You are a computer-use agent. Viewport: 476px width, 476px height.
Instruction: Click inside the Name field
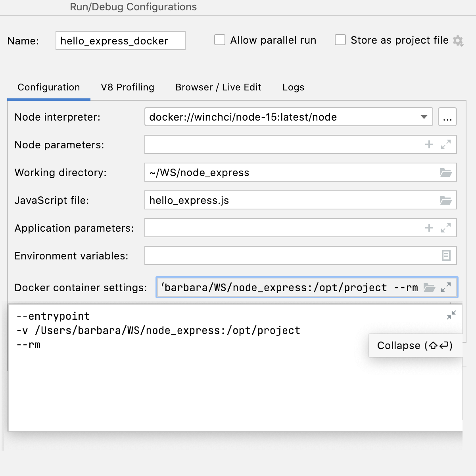pyautogui.click(x=120, y=40)
